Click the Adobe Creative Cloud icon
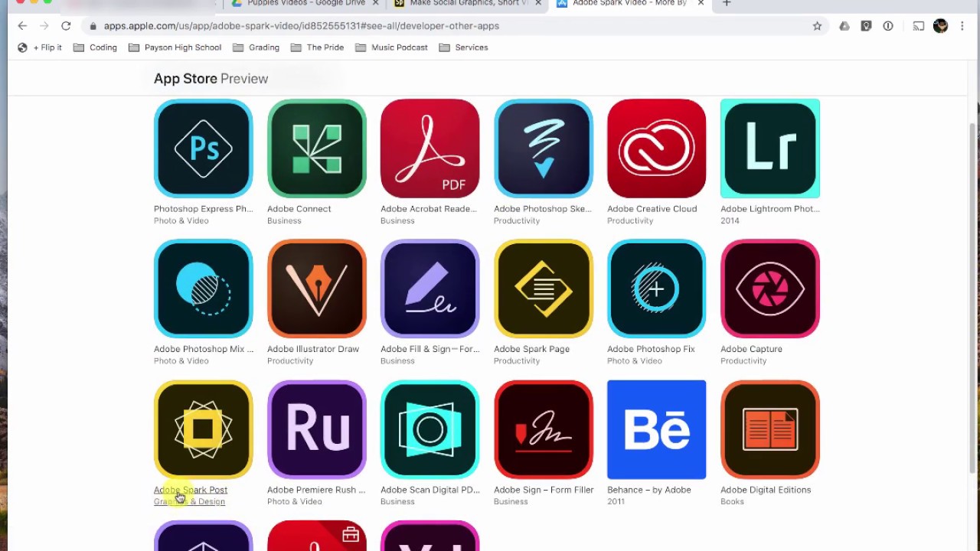Screen dimensions: 980x551 656,148
